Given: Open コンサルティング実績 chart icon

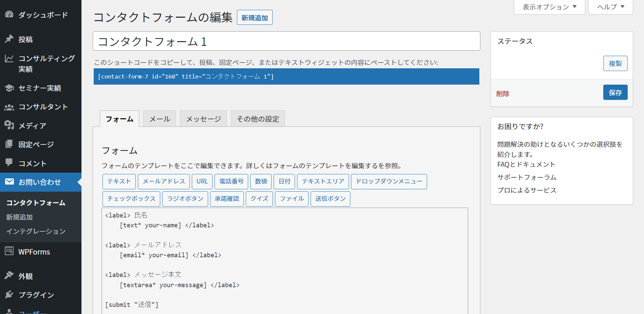Looking at the screenshot, I should click(8, 58).
